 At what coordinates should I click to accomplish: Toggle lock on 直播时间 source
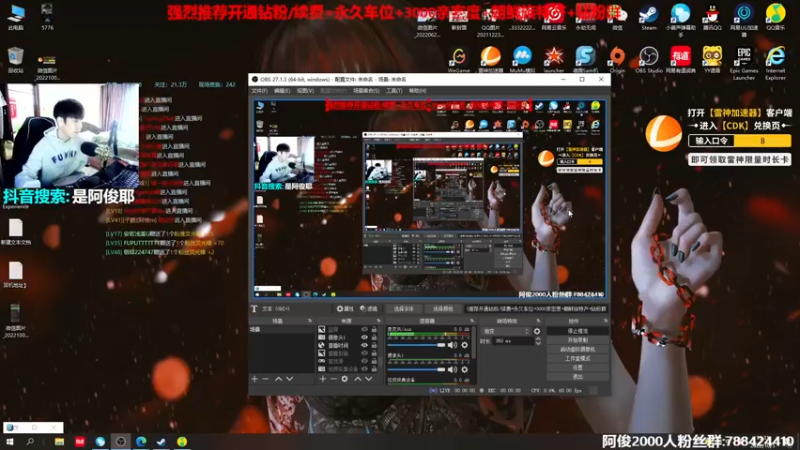374,345
